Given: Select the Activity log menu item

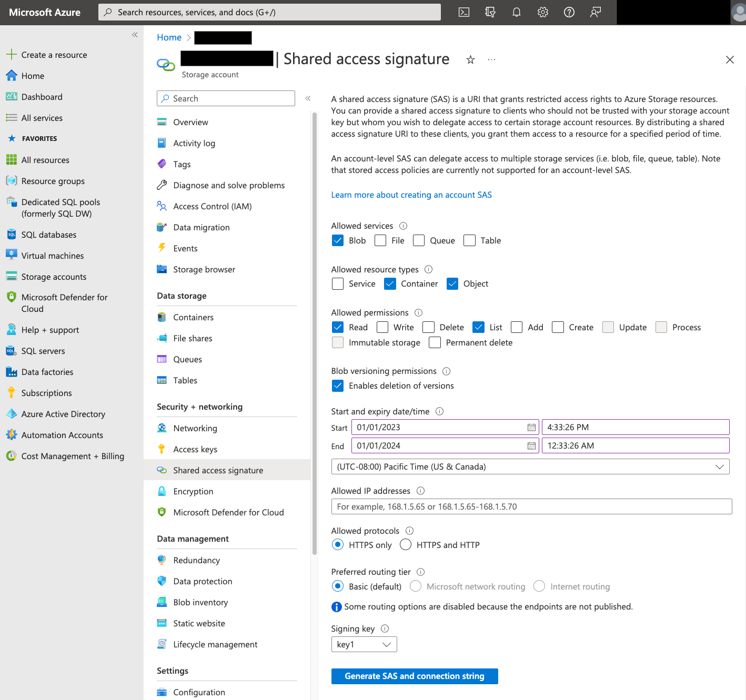Looking at the screenshot, I should (194, 143).
